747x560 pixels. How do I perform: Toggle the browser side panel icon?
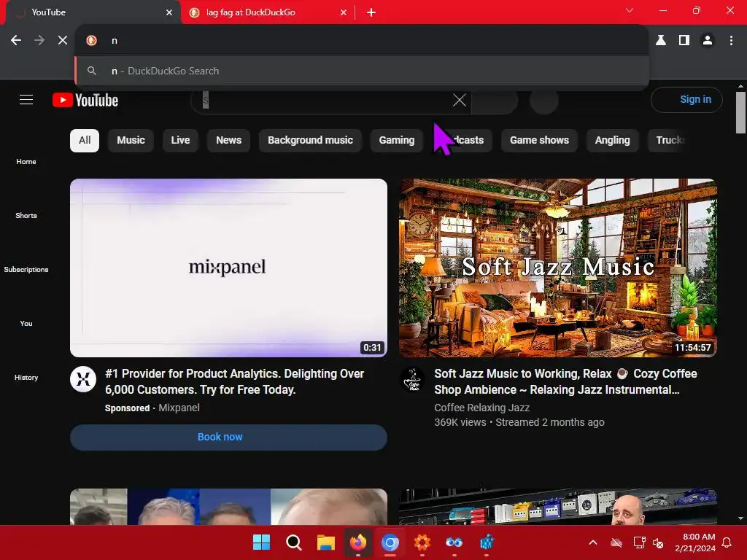coord(684,41)
